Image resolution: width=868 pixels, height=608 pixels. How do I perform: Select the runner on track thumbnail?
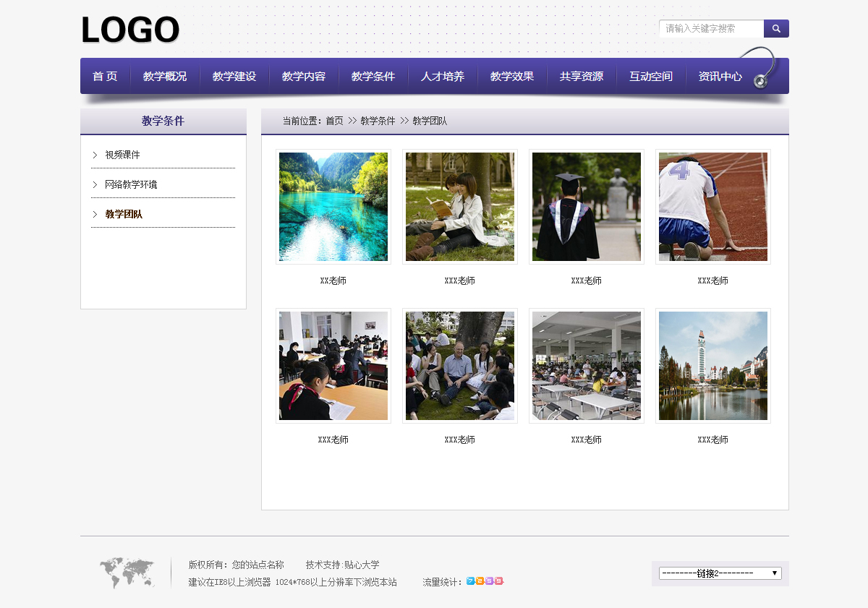(713, 207)
